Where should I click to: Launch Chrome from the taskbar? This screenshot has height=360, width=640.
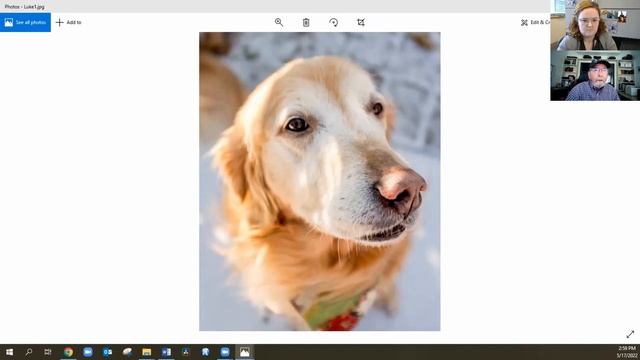click(68, 352)
